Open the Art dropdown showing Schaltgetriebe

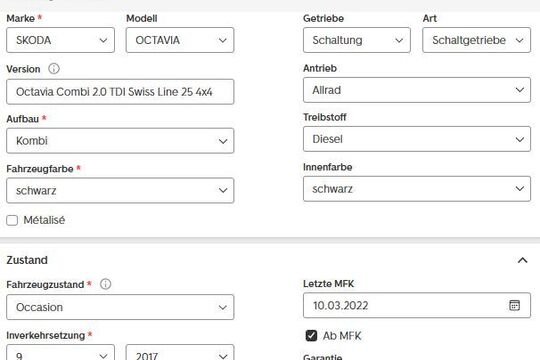[476, 40]
